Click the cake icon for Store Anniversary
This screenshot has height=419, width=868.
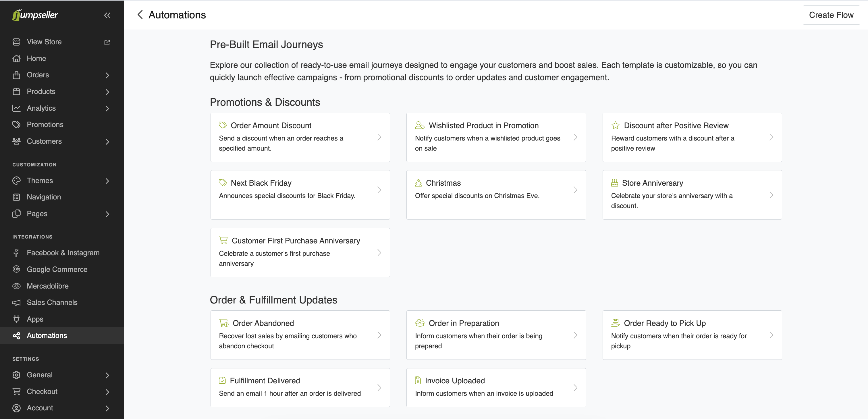[x=614, y=183]
